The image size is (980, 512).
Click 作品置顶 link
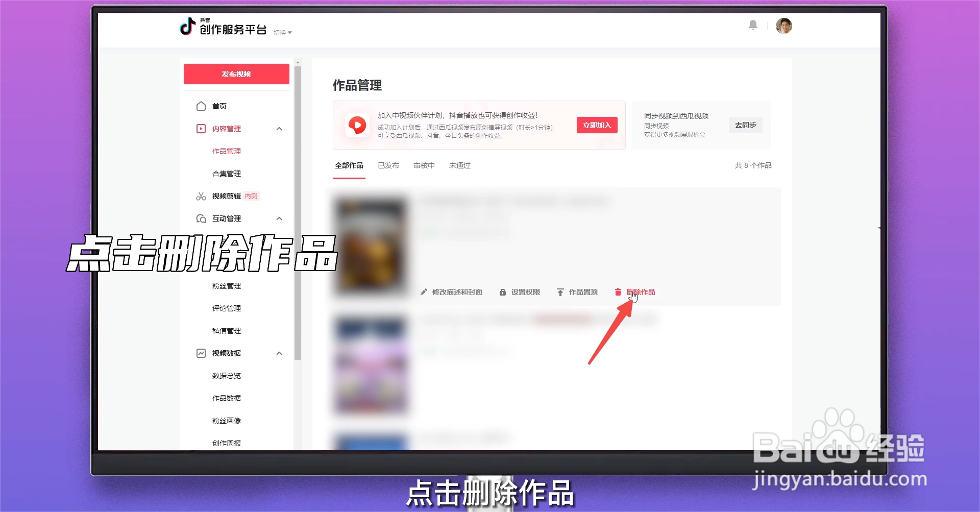tap(583, 292)
